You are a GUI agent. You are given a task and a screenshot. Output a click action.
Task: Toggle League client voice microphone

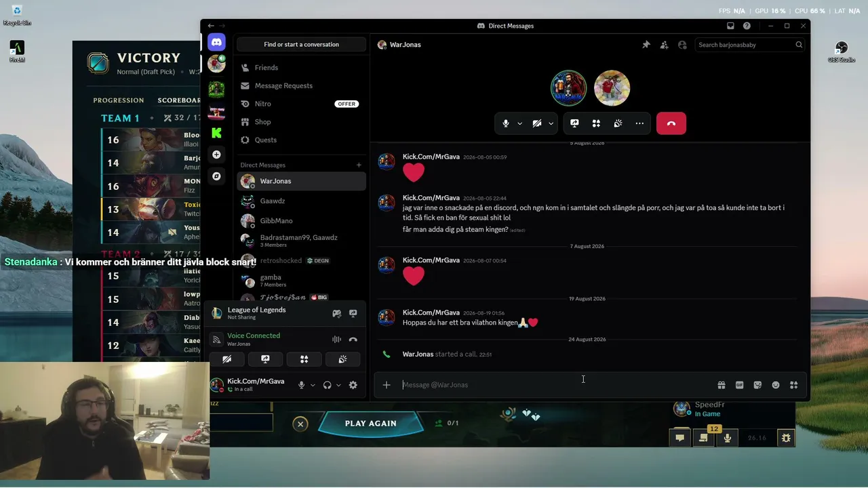tap(727, 438)
